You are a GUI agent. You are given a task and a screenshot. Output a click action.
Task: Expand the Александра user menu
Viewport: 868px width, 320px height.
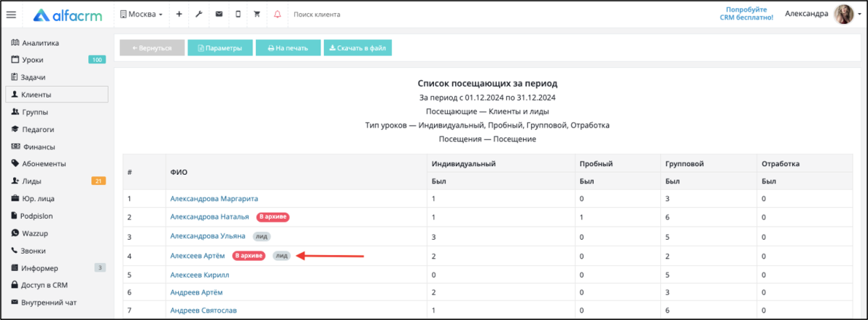(x=807, y=14)
